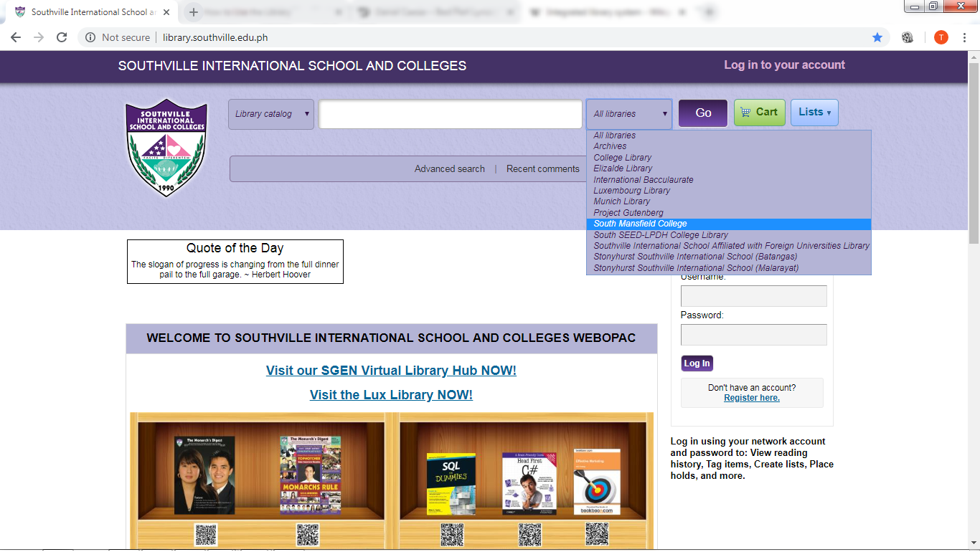
Task: Select Project Gutenberg option
Action: click(x=728, y=213)
